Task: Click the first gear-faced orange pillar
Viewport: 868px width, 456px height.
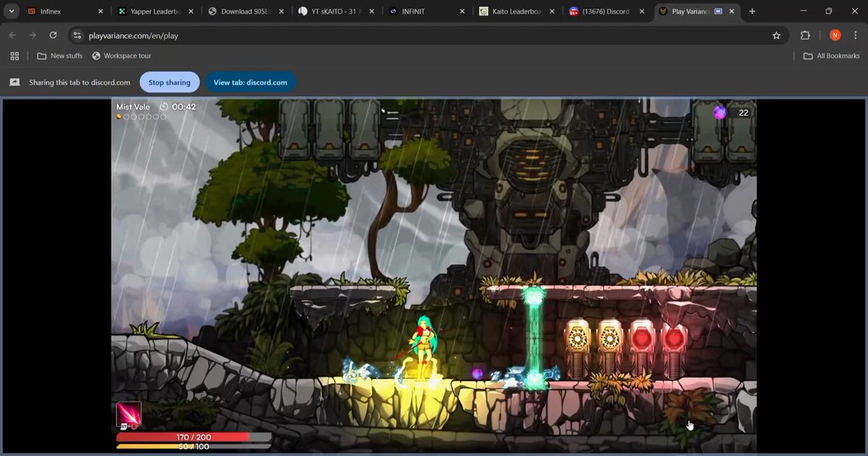Action: [578, 349]
